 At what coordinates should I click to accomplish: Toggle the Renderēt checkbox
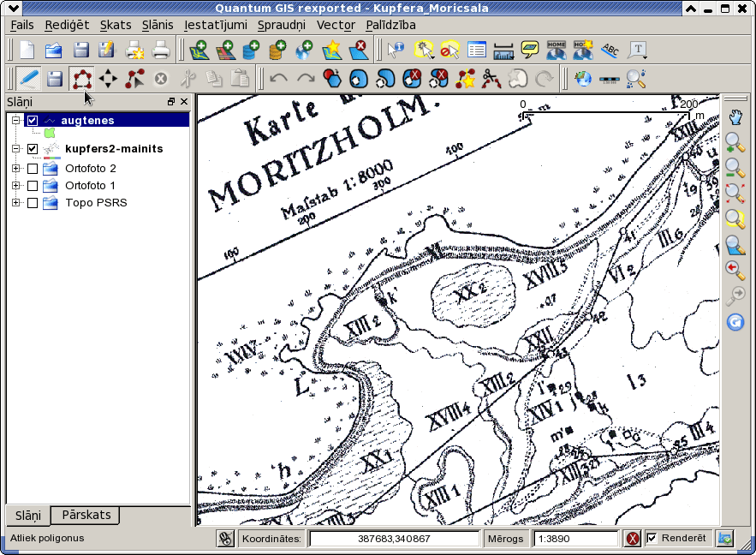652,538
